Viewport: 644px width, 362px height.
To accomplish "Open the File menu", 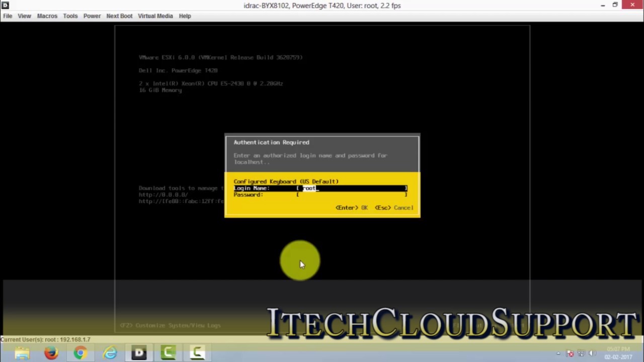I will pyautogui.click(x=8, y=16).
